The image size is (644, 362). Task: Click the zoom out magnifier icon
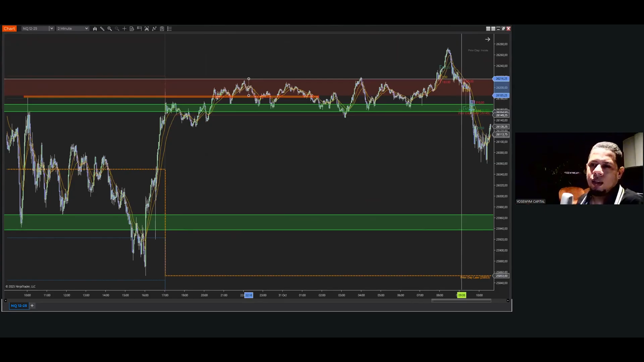click(117, 29)
